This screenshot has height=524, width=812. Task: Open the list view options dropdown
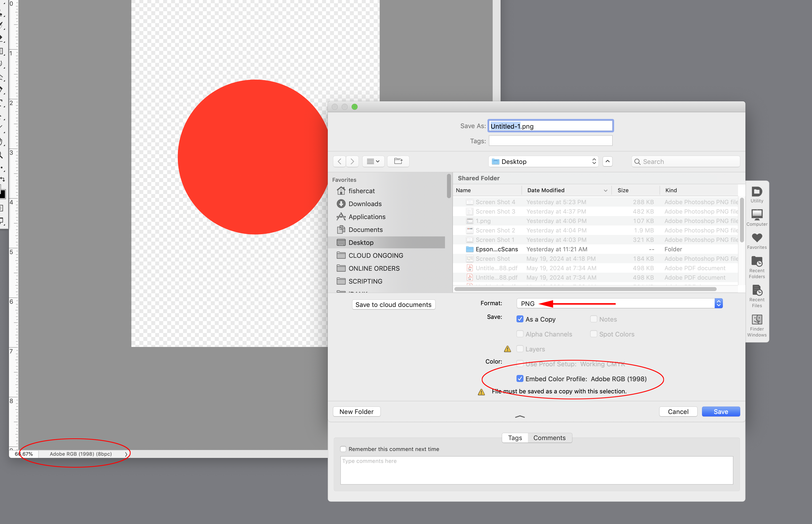pyautogui.click(x=373, y=161)
